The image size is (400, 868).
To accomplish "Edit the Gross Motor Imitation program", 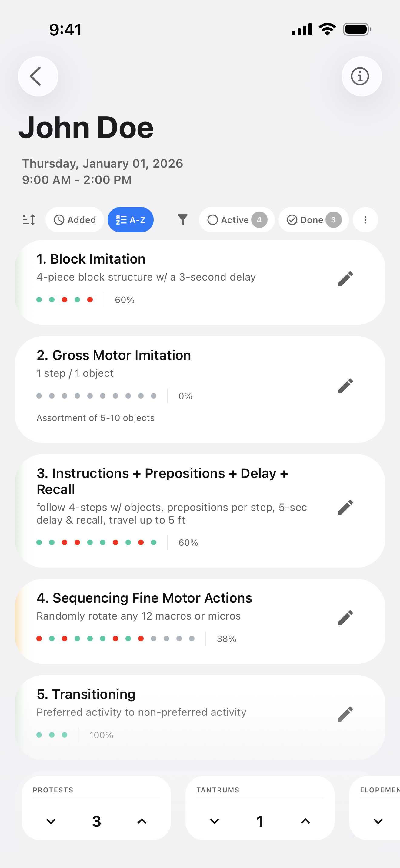I will (345, 386).
